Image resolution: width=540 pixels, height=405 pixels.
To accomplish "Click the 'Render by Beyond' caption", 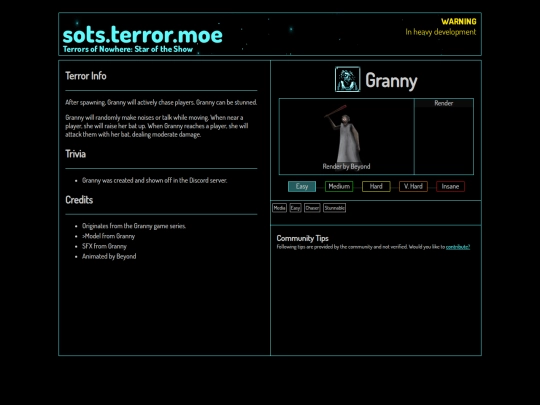I will click(x=346, y=166).
